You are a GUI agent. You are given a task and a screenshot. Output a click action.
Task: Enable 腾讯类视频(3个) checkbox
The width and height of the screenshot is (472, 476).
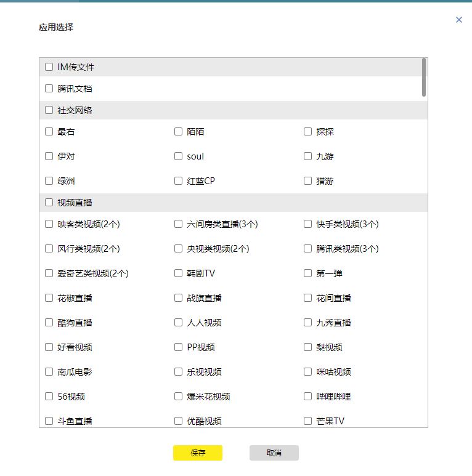307,248
